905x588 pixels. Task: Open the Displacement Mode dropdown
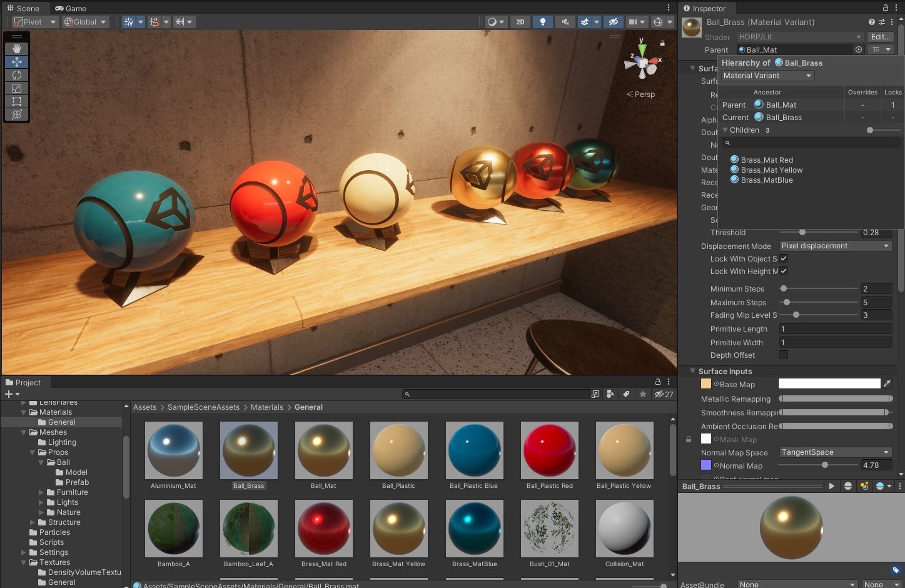pos(834,246)
